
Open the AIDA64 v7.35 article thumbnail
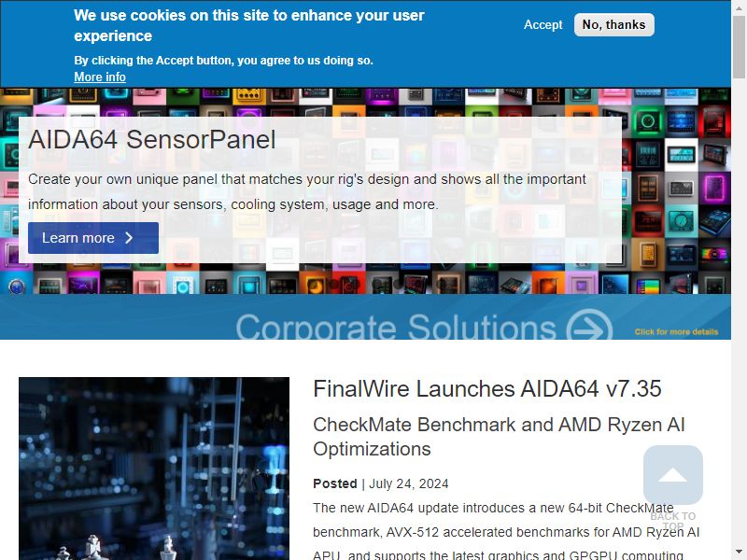point(154,469)
